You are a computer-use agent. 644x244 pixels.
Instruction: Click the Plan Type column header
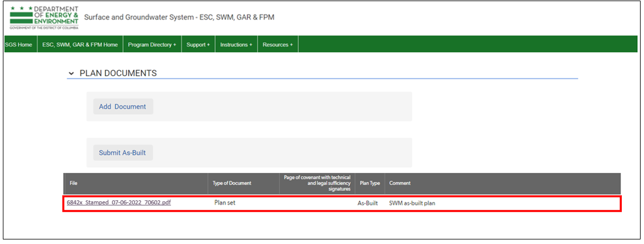[370, 183]
